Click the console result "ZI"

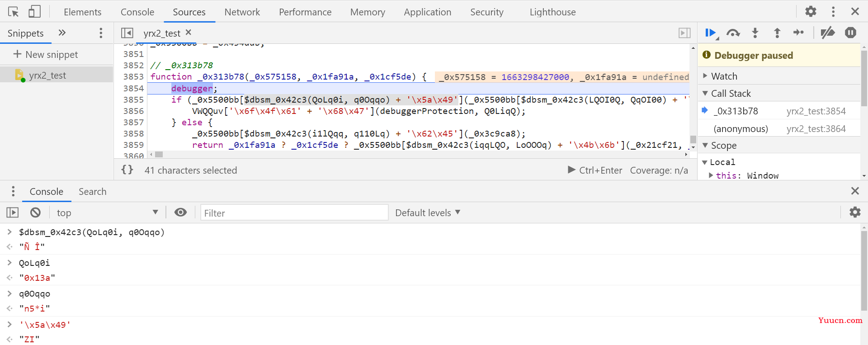(x=29, y=339)
